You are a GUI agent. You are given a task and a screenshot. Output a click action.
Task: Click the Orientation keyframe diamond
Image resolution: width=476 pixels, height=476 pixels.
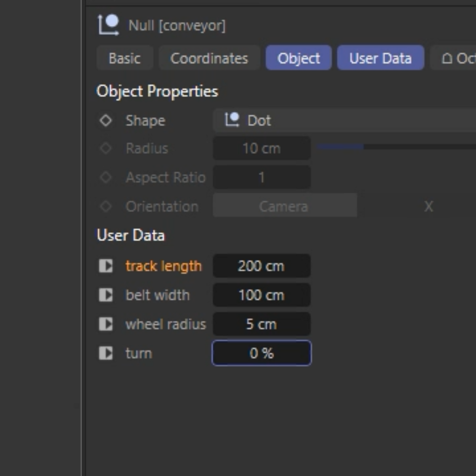coord(106,207)
